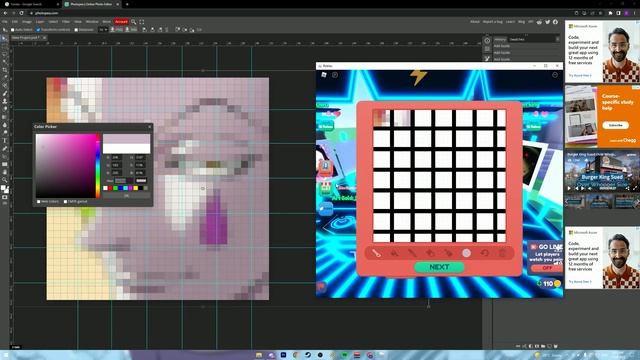Screen dimensions: 640x360
Task: Select the Type (T) tool
Action: point(4,140)
